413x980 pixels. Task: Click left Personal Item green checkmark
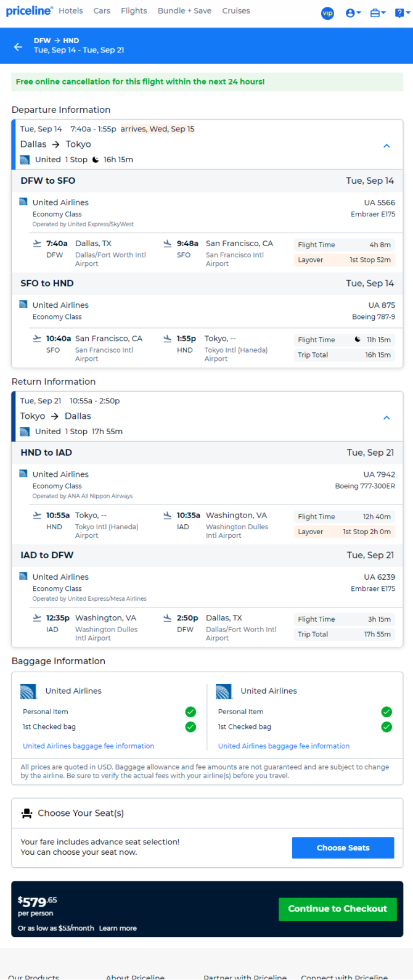(x=190, y=712)
